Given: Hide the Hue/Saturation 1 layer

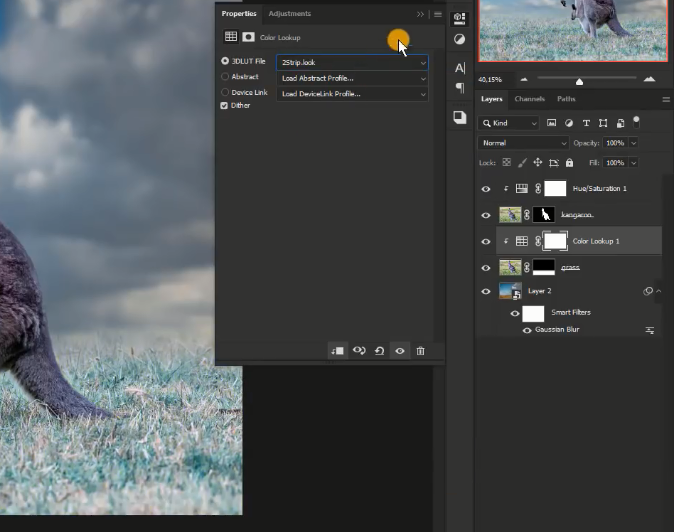Looking at the screenshot, I should (x=486, y=188).
